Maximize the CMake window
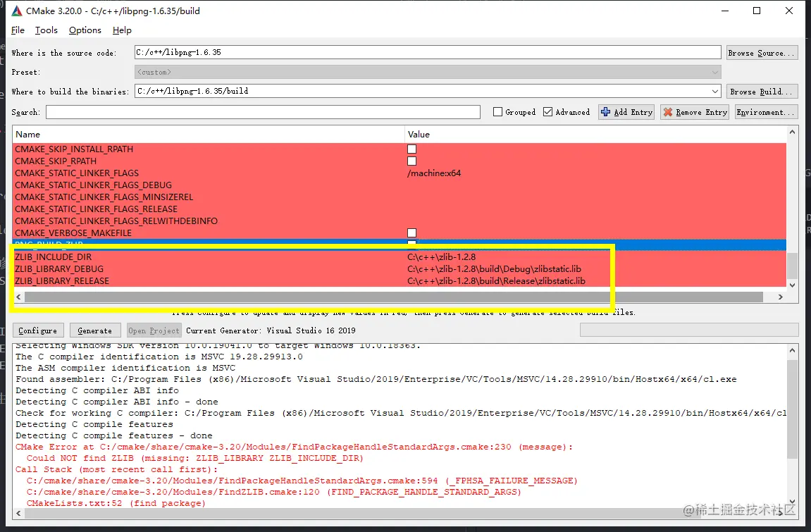Viewport: 811px width, 532px height. 757,11
